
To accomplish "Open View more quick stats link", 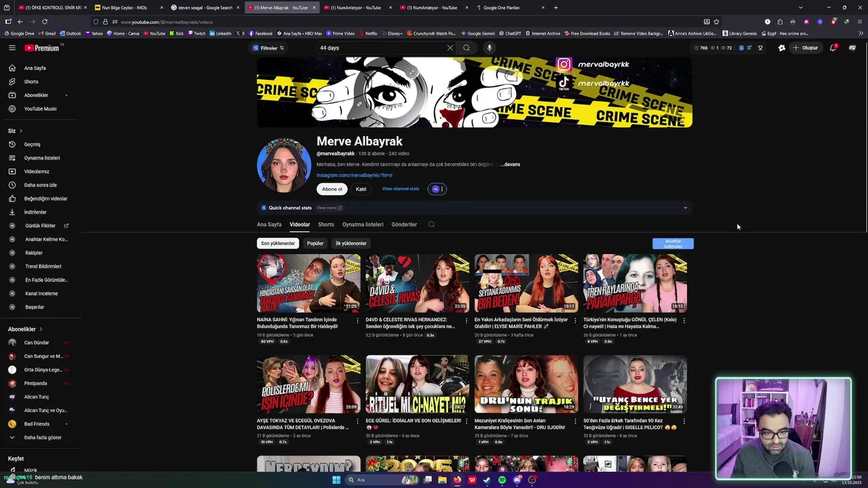I will coord(330,208).
